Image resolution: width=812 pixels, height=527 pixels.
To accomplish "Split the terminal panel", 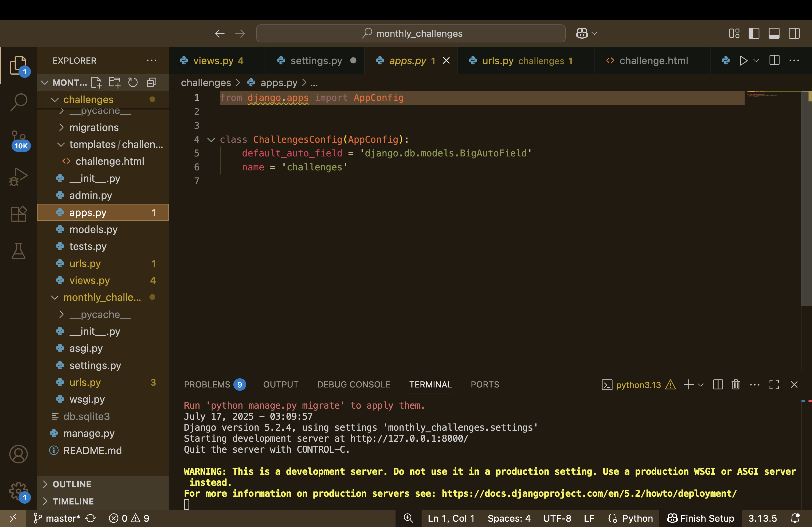I will [718, 385].
